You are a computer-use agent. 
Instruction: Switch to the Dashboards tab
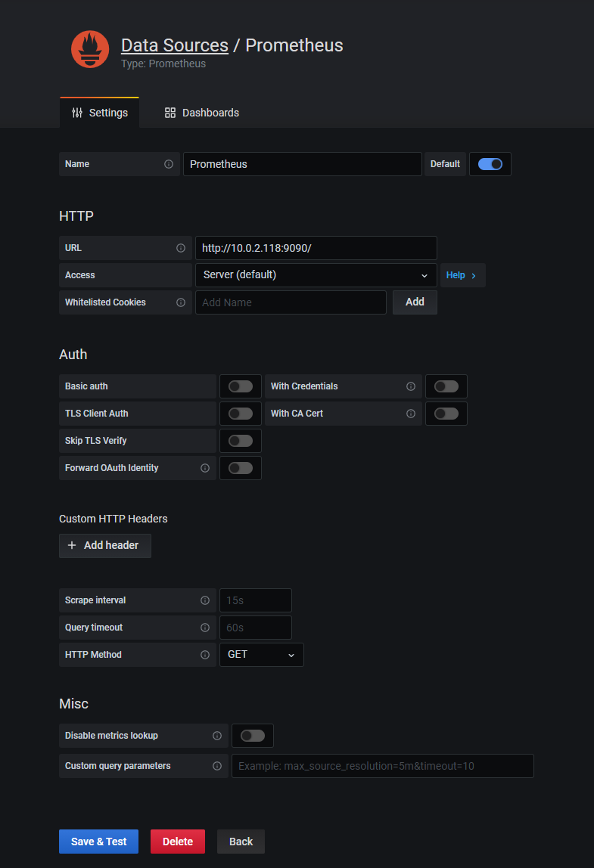202,113
